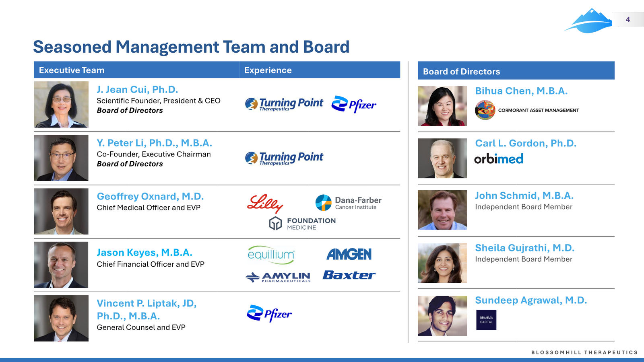Select the Equillium logo
Viewport: 644px width, 362px height.
(271, 255)
